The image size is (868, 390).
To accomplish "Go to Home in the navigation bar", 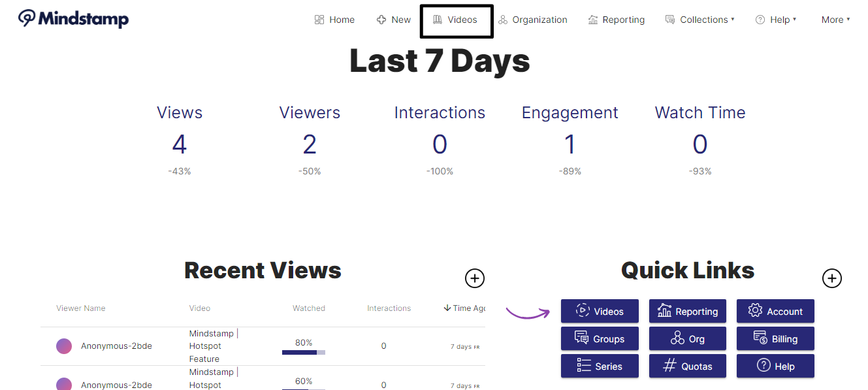I will pyautogui.click(x=334, y=20).
